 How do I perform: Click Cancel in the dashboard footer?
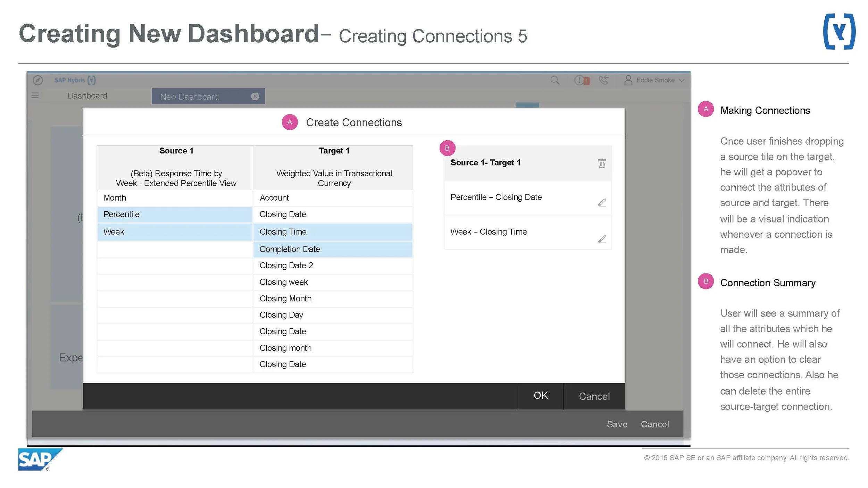click(655, 424)
